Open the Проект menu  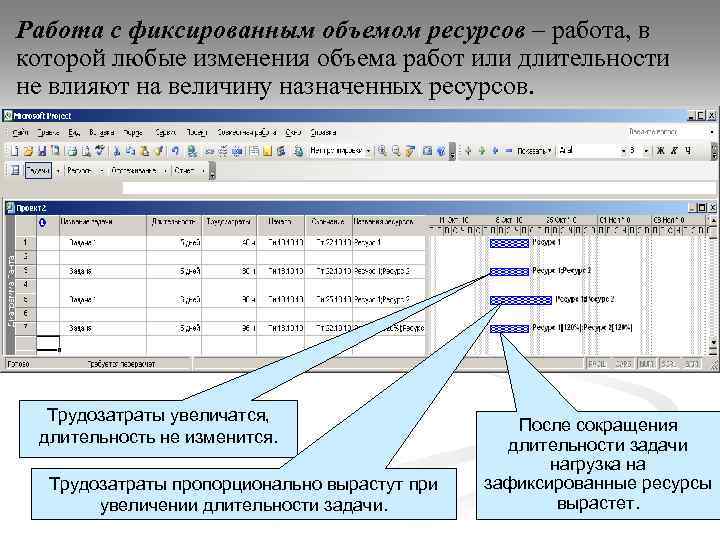pos(197,133)
